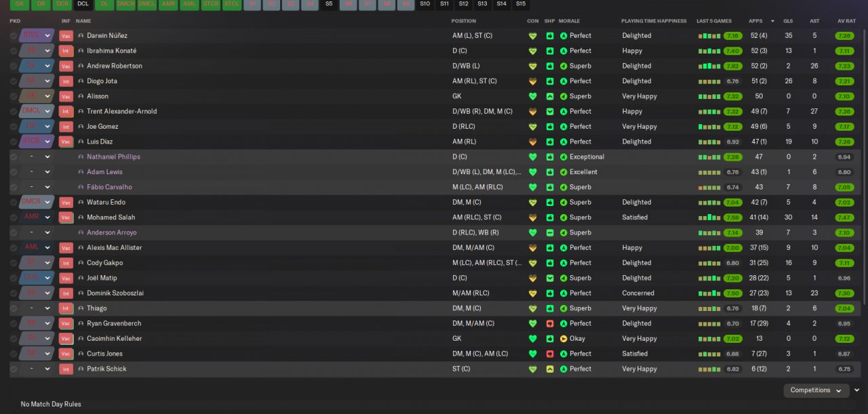
Task: Click the Int info icon beside Diogo Jota
Action: pos(66,81)
